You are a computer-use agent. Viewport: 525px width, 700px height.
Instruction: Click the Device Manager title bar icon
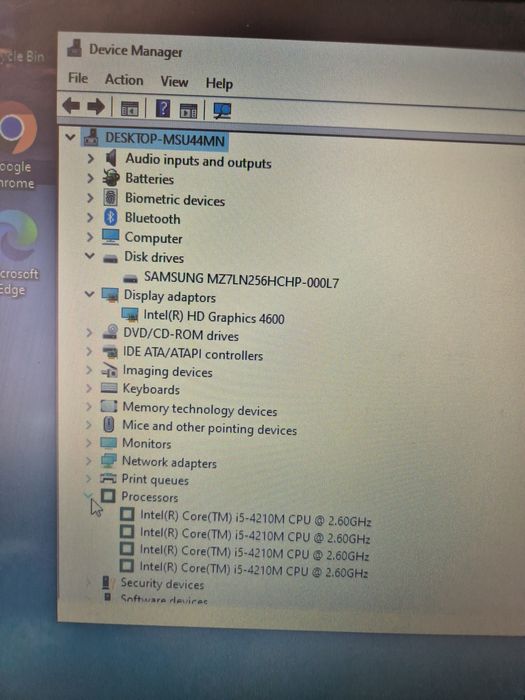pyautogui.click(x=74, y=48)
